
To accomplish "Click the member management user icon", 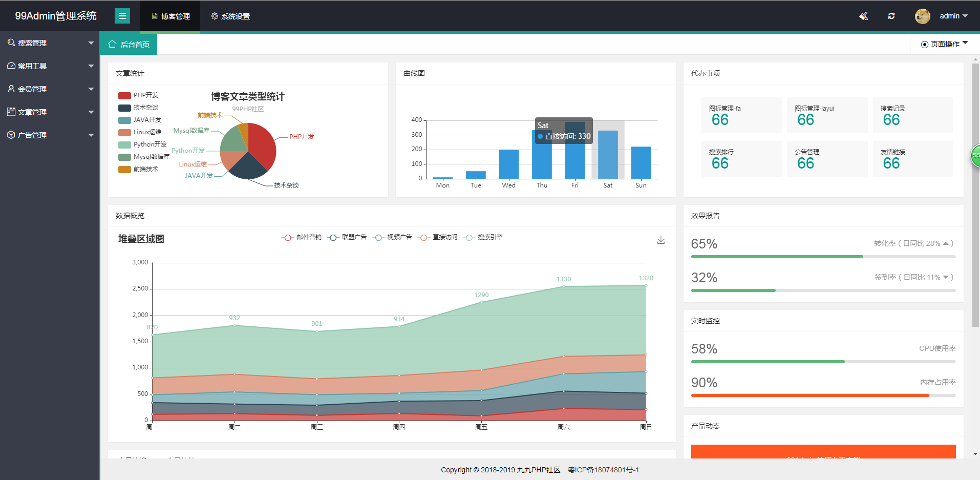I will [x=11, y=89].
